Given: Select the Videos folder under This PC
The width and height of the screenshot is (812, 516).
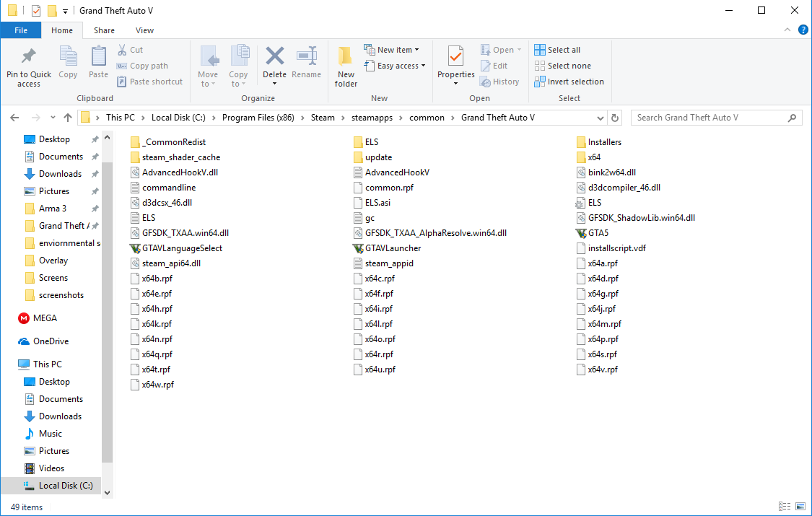Looking at the screenshot, I should tap(45, 468).
